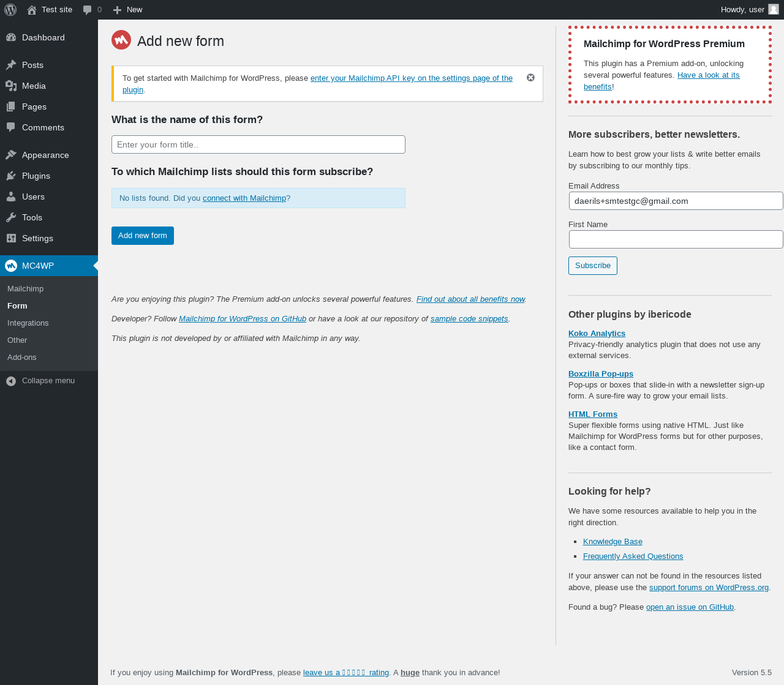Open Mailchimp for WordPress on GitHub link
784x685 pixels.
pyautogui.click(x=243, y=319)
